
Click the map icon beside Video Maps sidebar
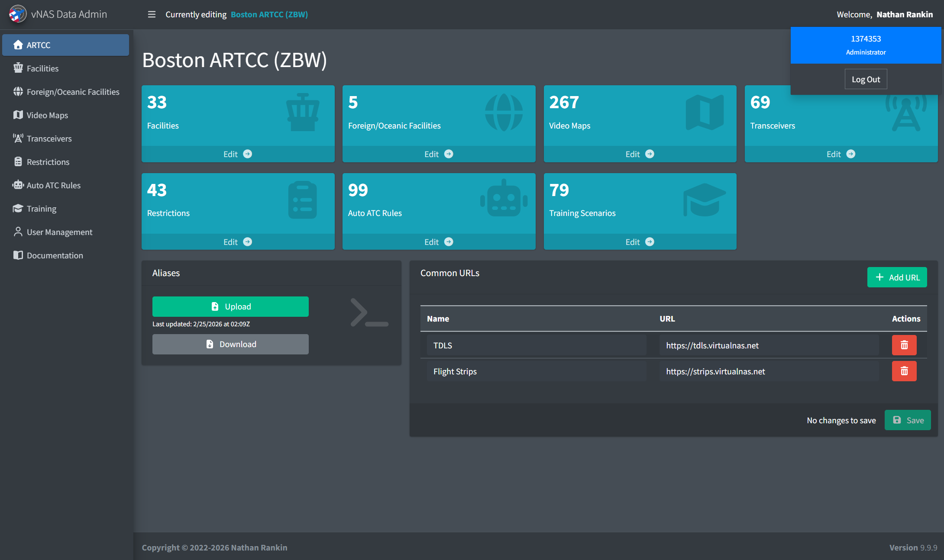pyautogui.click(x=18, y=115)
